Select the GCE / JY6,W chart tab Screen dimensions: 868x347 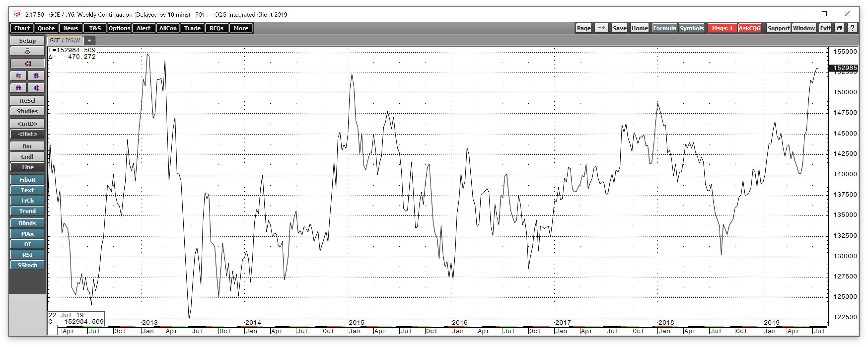[x=65, y=40]
